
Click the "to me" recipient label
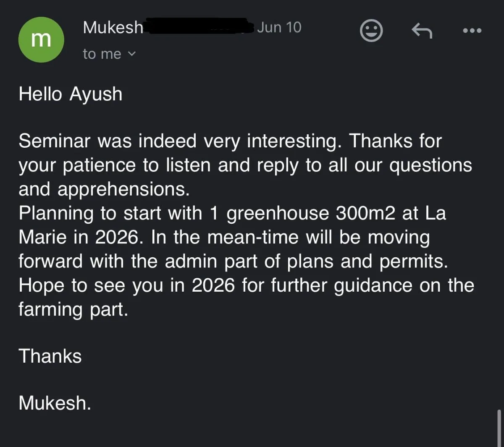(x=102, y=54)
